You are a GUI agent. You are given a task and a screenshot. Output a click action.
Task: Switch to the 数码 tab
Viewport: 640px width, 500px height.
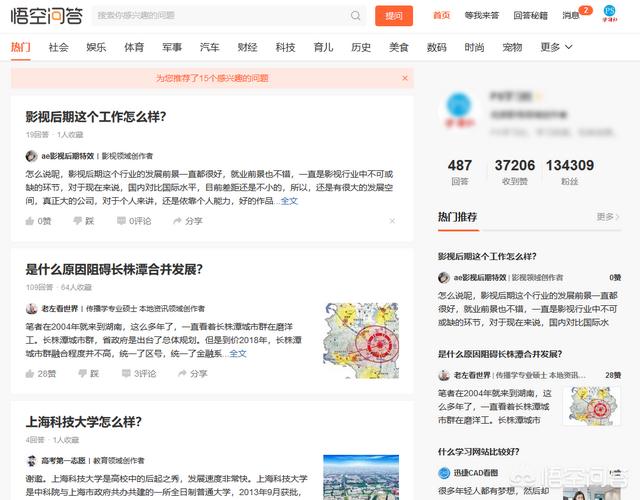click(x=437, y=47)
